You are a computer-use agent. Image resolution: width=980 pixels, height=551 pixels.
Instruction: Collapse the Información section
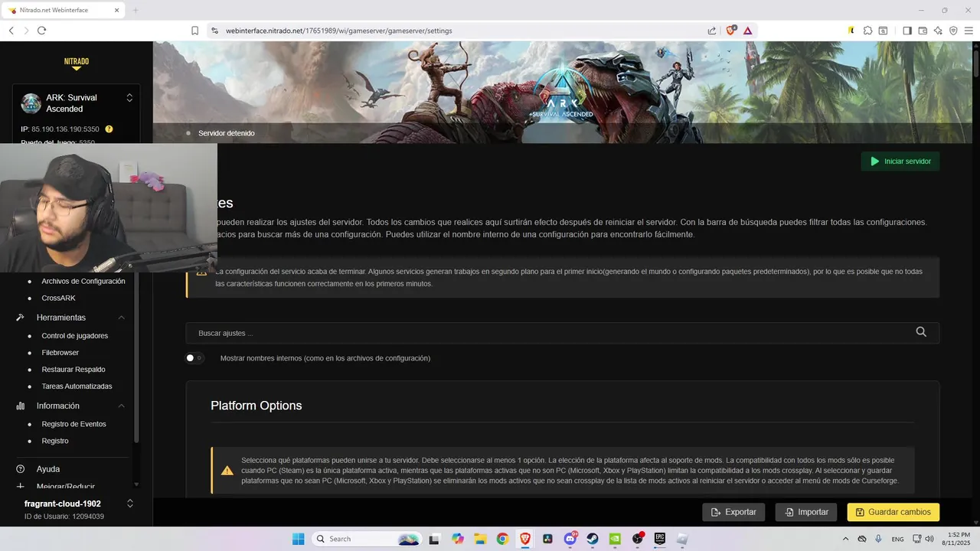122,406
